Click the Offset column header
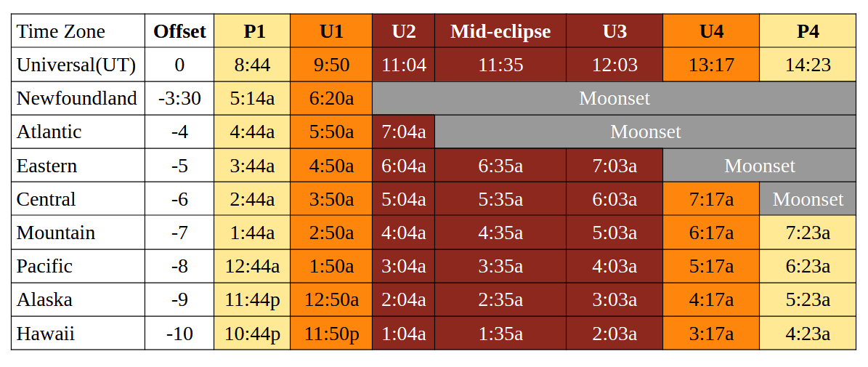The height and width of the screenshot is (367, 868). point(179,31)
